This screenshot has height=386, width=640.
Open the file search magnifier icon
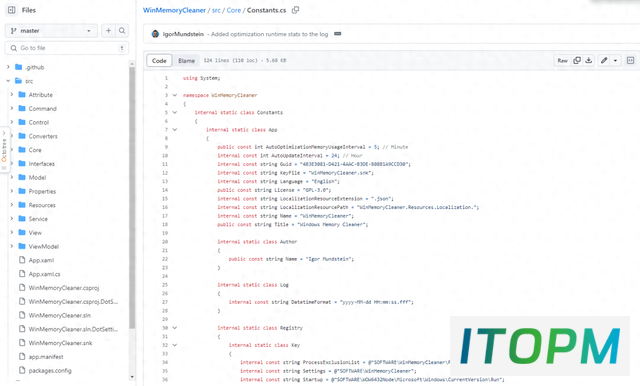pyautogui.click(x=122, y=31)
